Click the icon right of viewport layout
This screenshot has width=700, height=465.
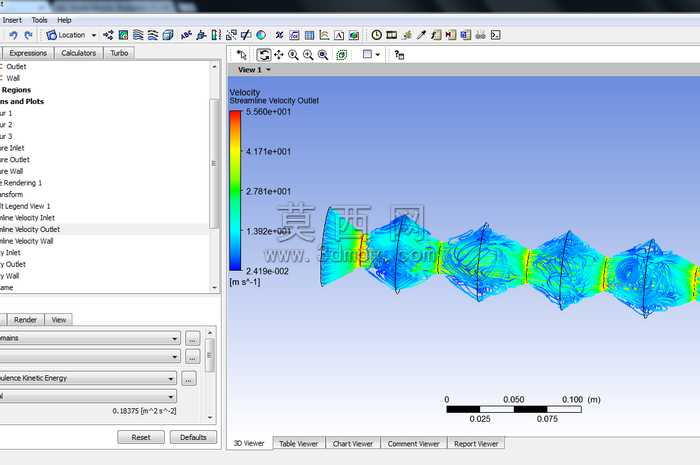coord(399,55)
